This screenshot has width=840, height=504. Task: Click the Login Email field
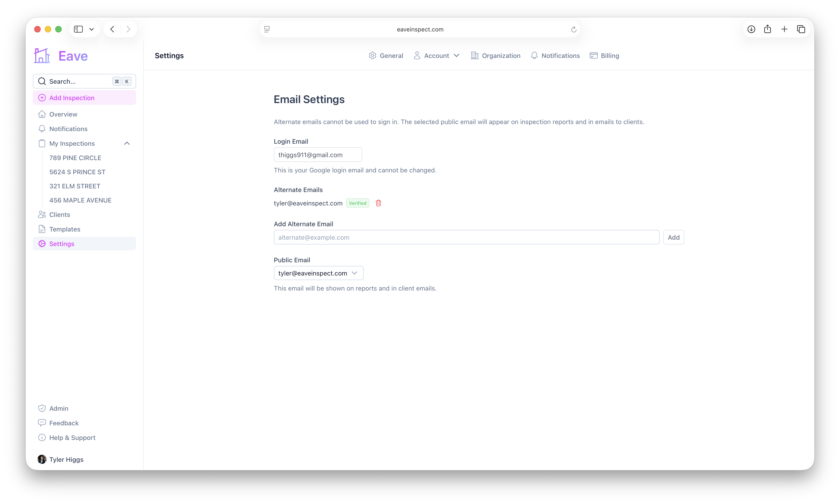pos(318,155)
